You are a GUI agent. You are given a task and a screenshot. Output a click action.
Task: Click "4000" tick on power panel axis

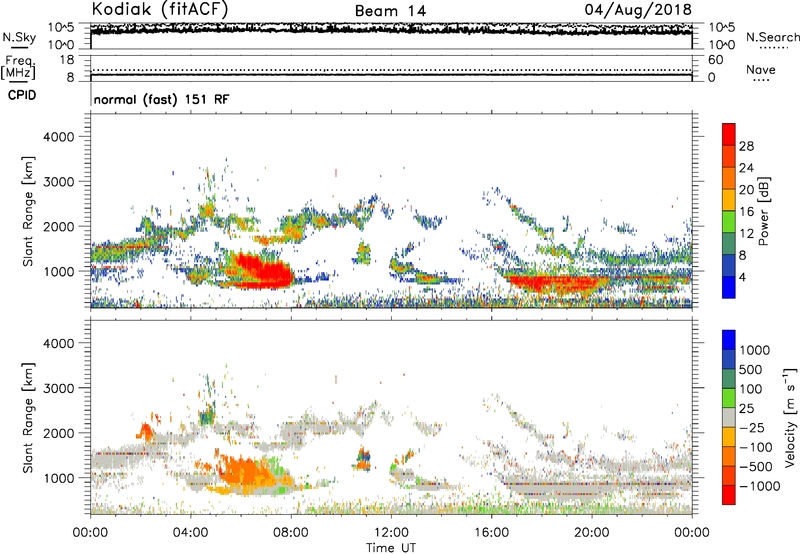click(x=59, y=137)
